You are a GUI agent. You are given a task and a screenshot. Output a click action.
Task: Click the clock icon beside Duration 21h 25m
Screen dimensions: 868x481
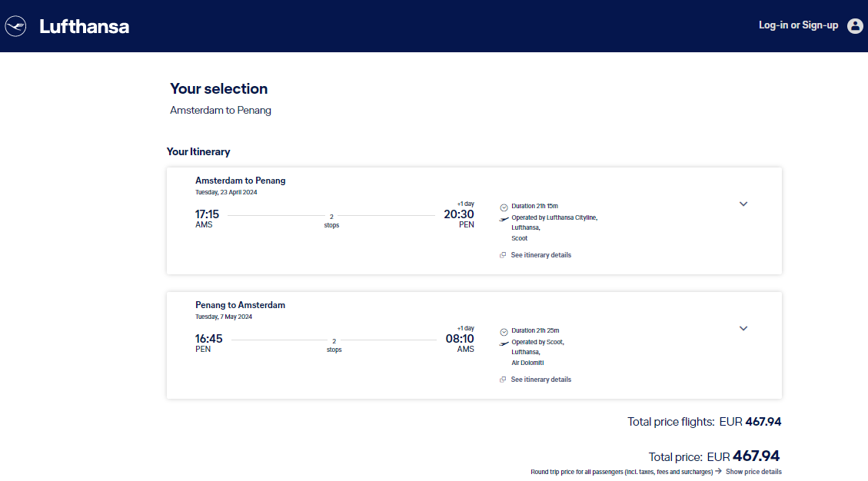pos(504,332)
